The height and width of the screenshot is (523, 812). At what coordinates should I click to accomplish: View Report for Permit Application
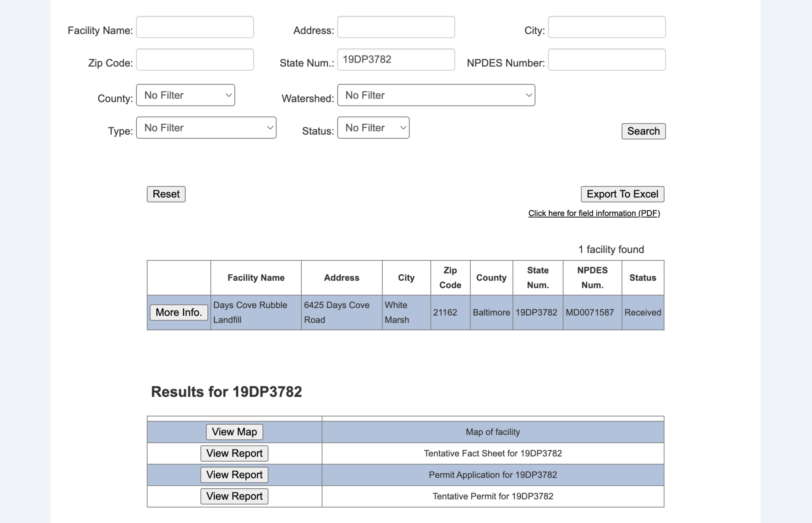[x=234, y=475]
